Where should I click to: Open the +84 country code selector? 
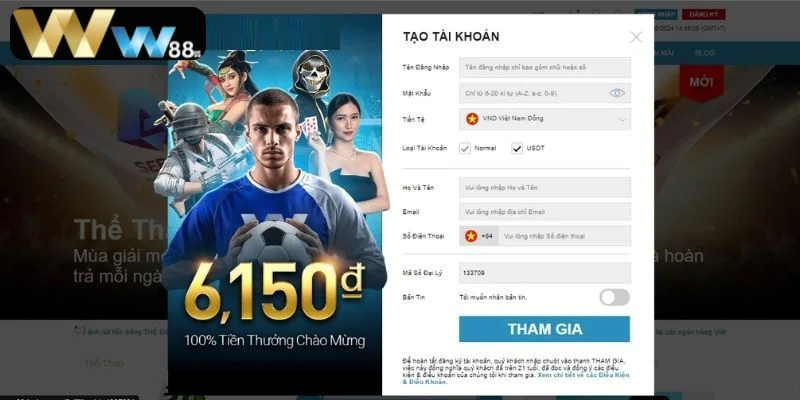pyautogui.click(x=479, y=236)
